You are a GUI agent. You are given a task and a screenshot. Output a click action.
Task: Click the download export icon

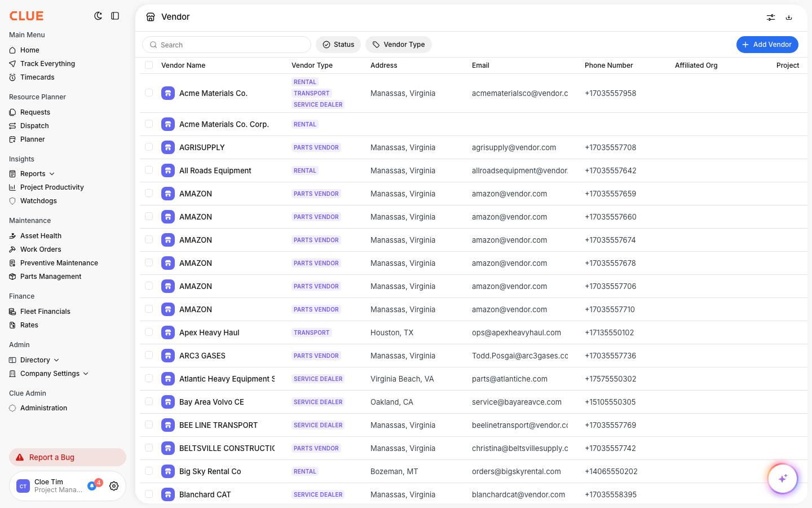789,17
